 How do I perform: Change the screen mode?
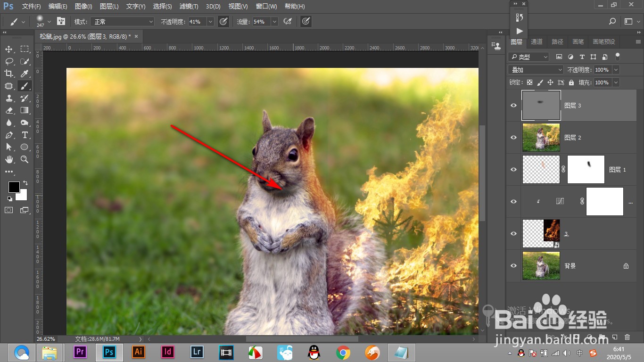point(25,210)
